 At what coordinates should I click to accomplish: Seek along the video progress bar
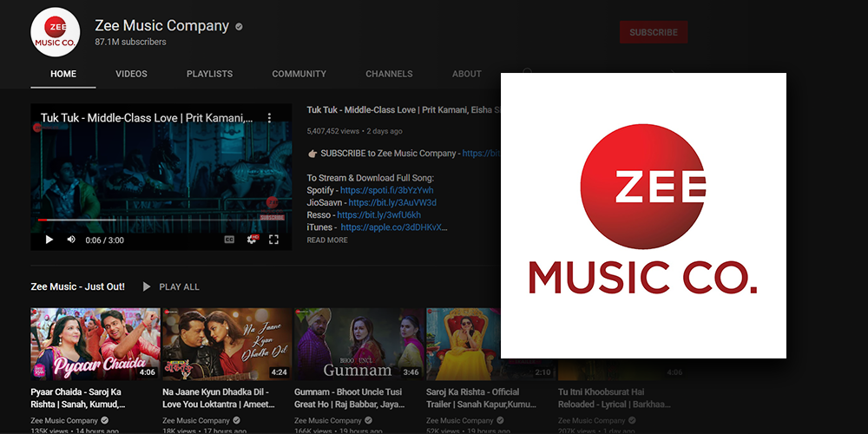[161, 220]
